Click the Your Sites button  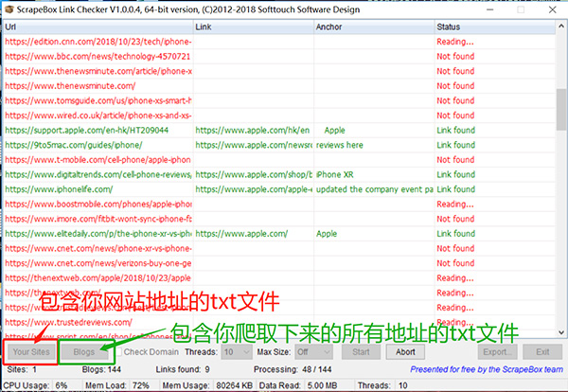[x=31, y=352]
